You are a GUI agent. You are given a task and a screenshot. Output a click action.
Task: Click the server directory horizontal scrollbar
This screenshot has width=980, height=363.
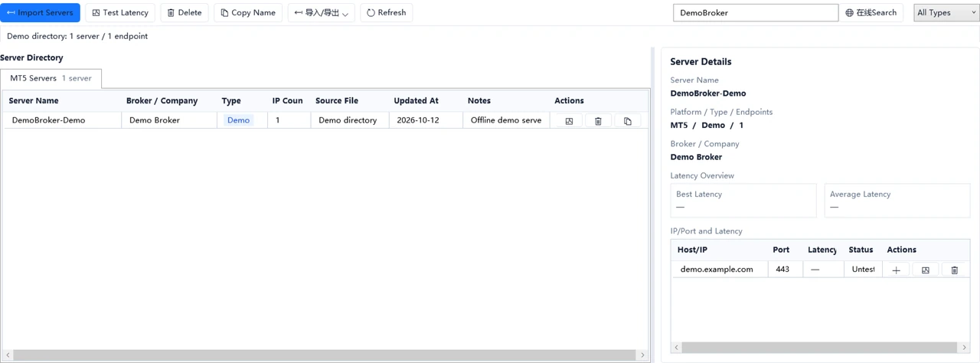(325, 355)
